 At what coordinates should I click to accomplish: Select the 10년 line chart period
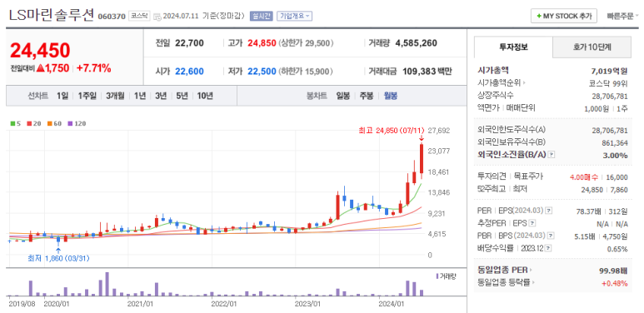pyautogui.click(x=205, y=96)
